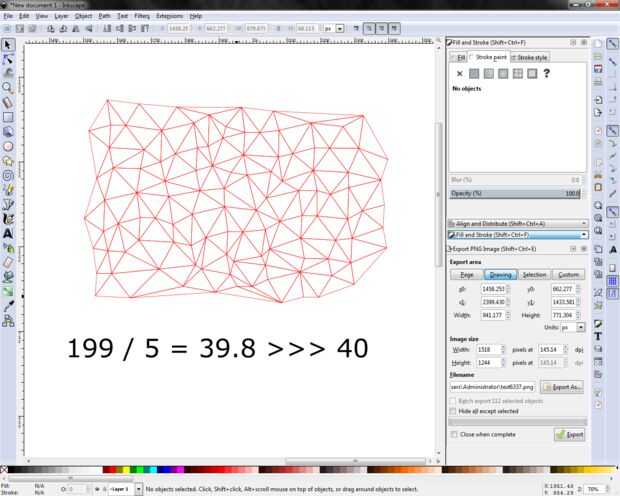The width and height of the screenshot is (620, 496).
Task: Select the Selector arrow tool
Action: pyautogui.click(x=8, y=45)
